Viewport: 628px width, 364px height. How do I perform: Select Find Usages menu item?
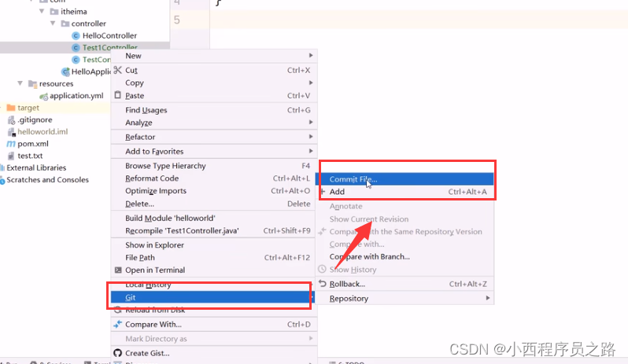[214, 110]
